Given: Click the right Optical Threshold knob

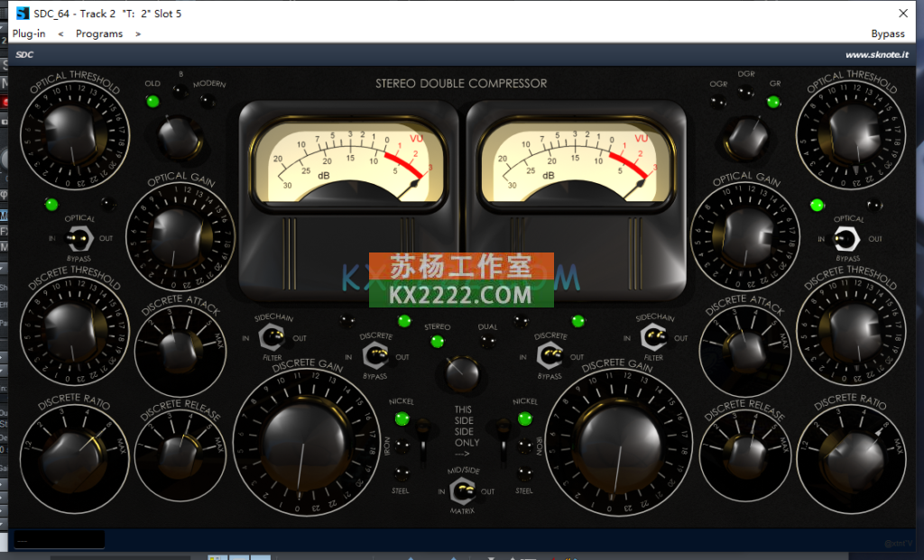Looking at the screenshot, I should pyautogui.click(x=851, y=134).
